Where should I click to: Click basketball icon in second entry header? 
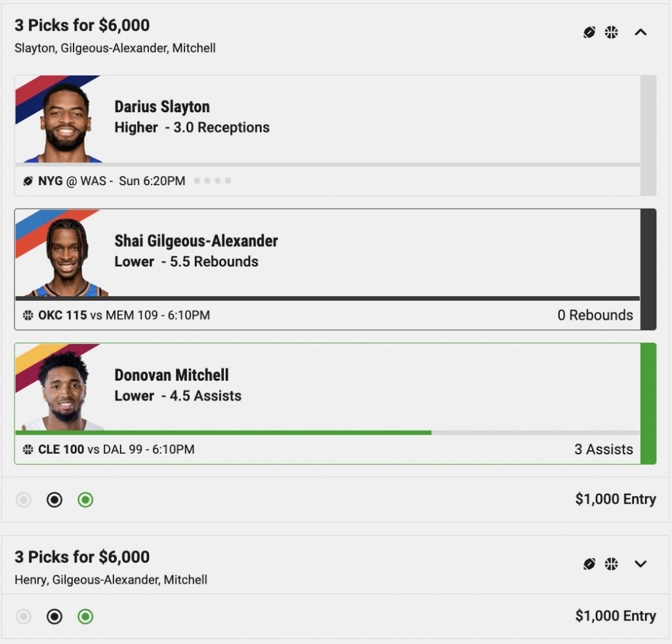[611, 564]
